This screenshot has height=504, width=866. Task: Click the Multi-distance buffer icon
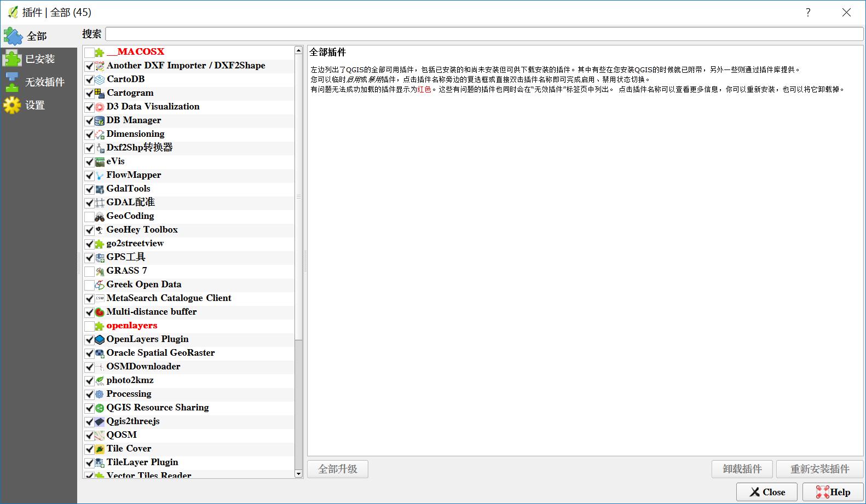(100, 312)
